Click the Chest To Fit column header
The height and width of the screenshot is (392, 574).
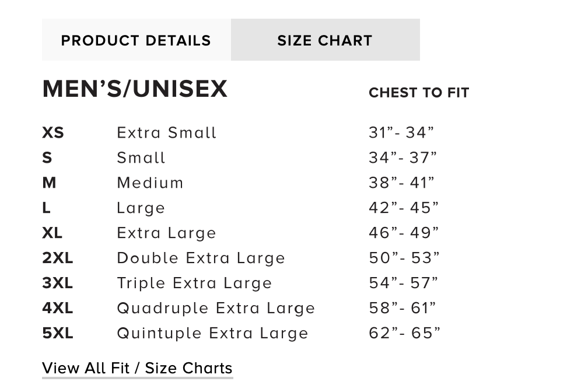419,93
